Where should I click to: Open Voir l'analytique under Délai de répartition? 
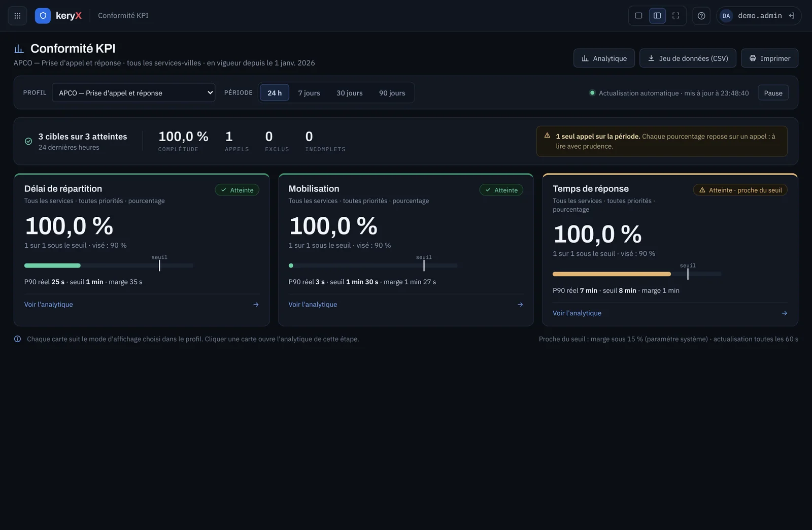(49, 305)
